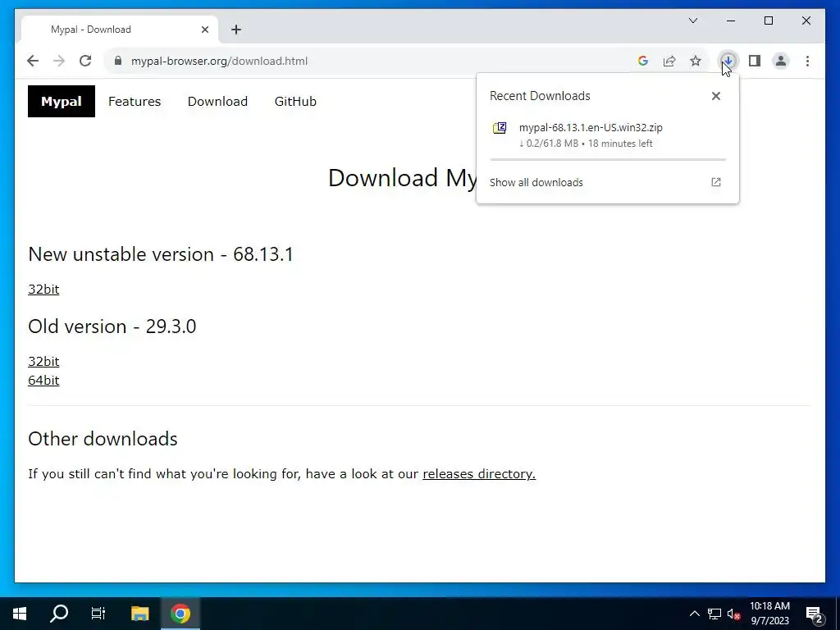The height and width of the screenshot is (630, 840).
Task: Select the Mypal - Download tab
Action: click(120, 30)
